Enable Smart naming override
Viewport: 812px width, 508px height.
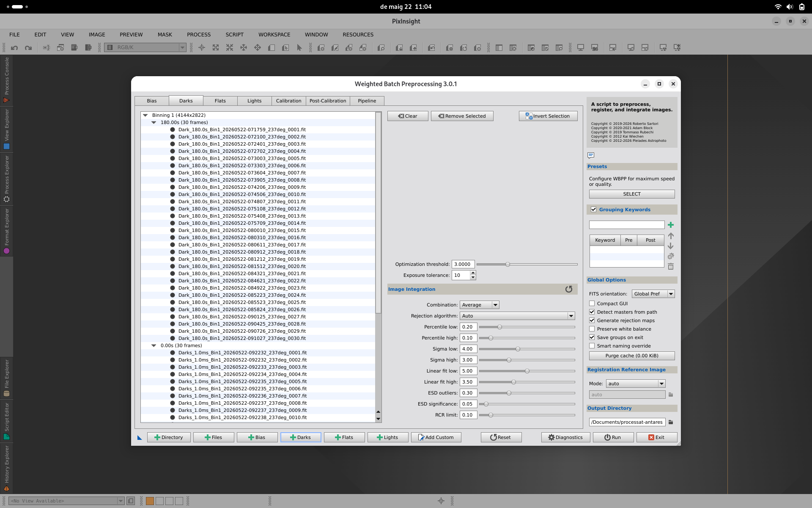click(x=592, y=346)
